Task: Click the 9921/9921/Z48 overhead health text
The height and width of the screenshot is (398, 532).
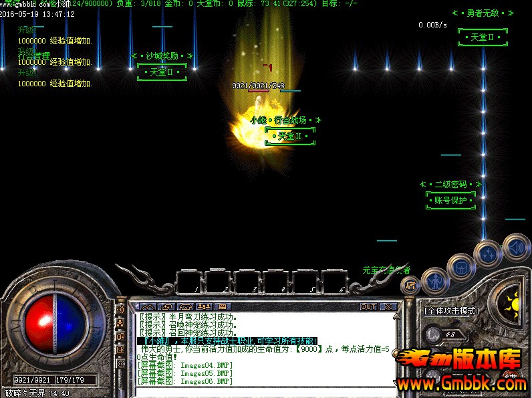Action: (258, 86)
